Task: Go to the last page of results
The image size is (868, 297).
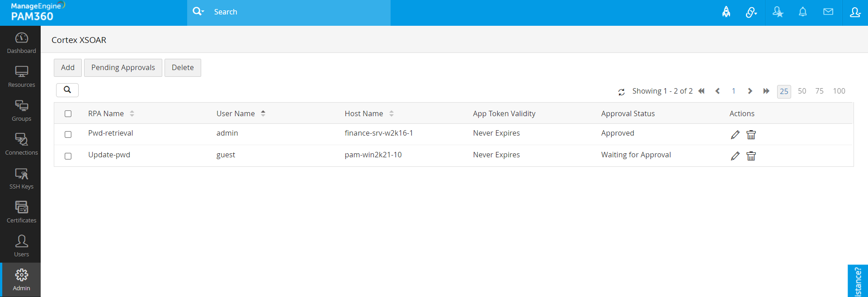Action: point(766,91)
